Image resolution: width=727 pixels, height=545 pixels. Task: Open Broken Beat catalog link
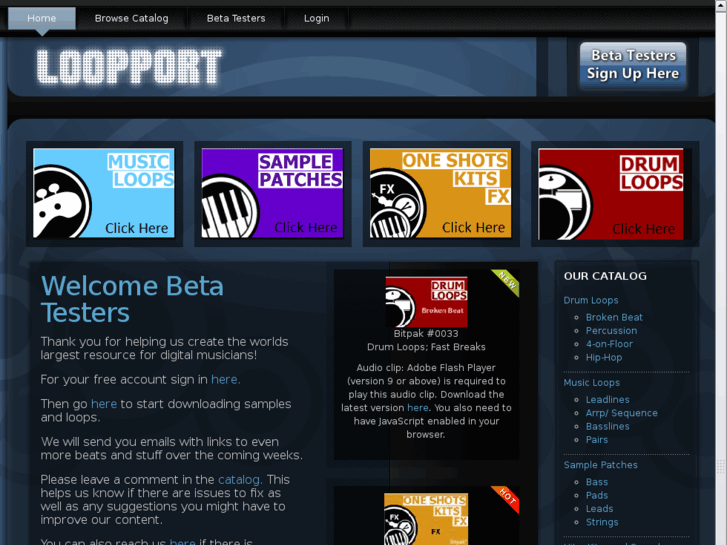pyautogui.click(x=614, y=317)
